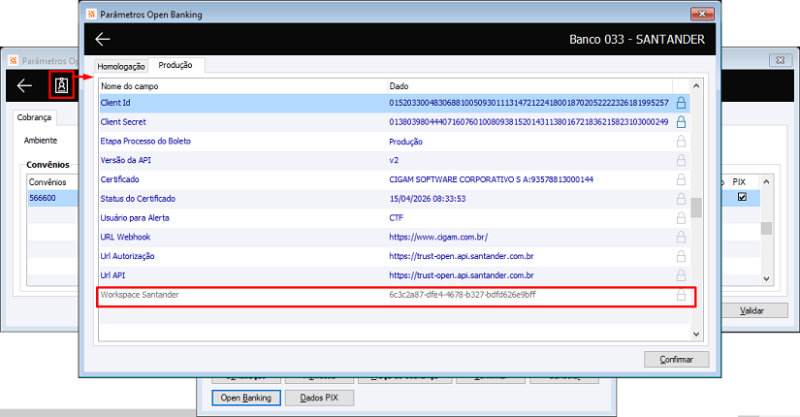
Task: Select the Client Secret row label
Action: (x=123, y=122)
